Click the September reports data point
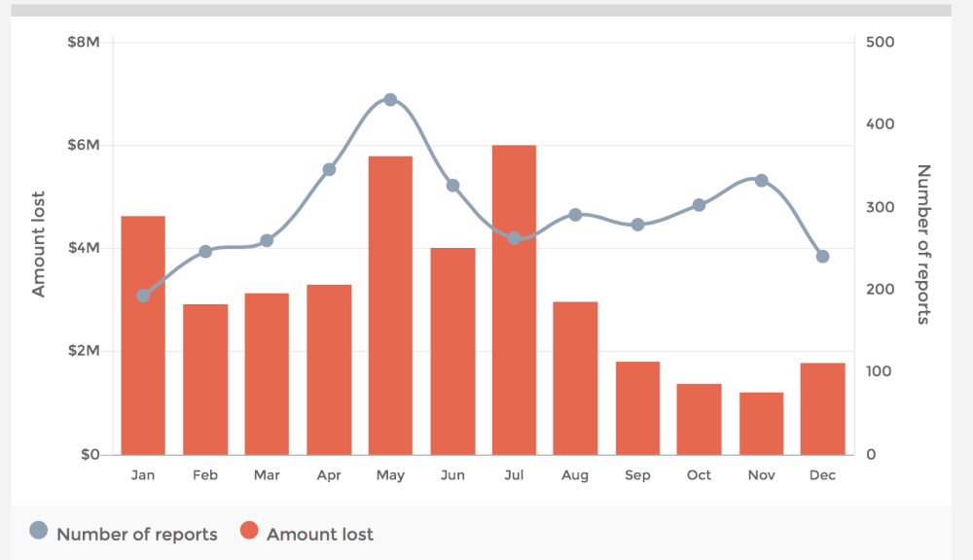The image size is (973, 560). point(638,225)
